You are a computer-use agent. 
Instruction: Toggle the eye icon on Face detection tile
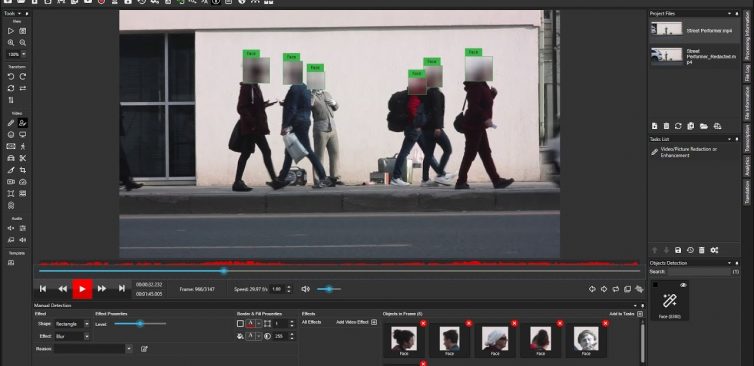[x=683, y=285]
